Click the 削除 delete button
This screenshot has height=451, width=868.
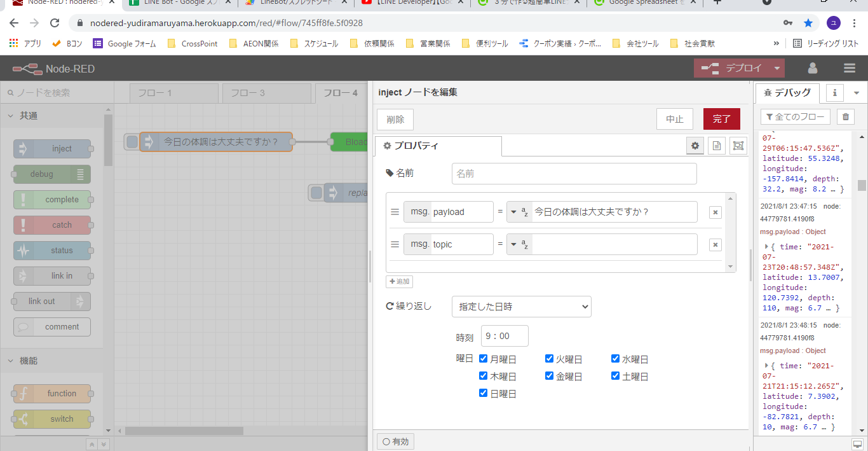[x=395, y=119]
